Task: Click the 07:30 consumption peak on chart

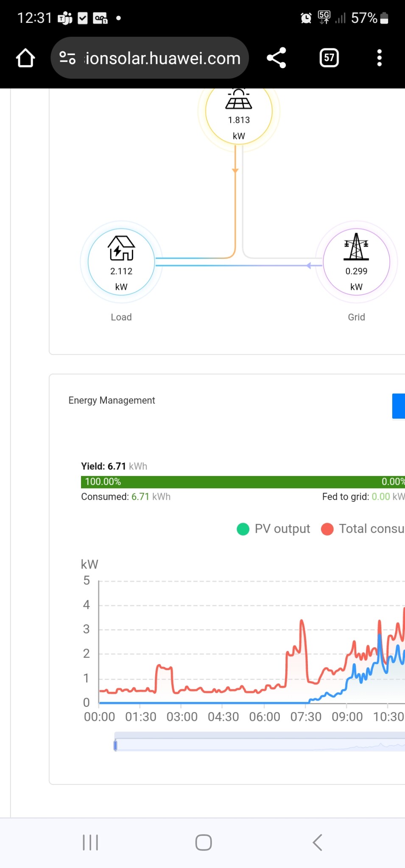Action: point(302,622)
